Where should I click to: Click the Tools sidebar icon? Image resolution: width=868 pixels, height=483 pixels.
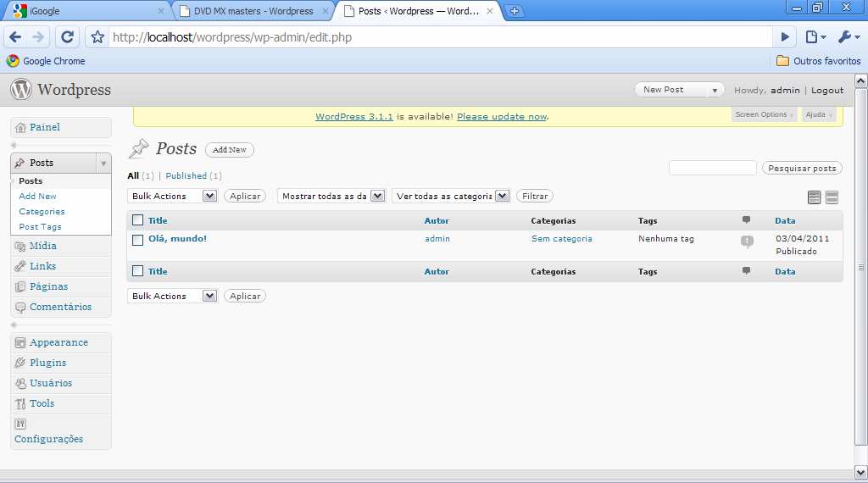point(20,404)
